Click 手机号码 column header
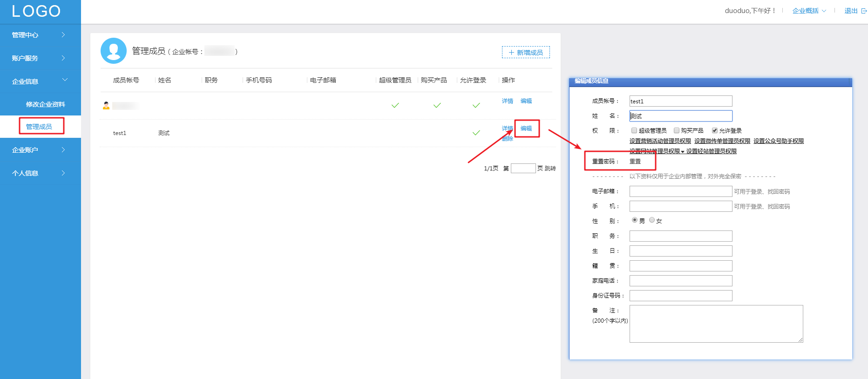 pos(259,80)
